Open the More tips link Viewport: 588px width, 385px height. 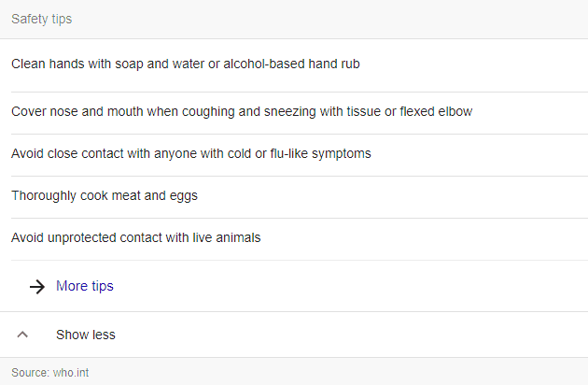pos(85,286)
